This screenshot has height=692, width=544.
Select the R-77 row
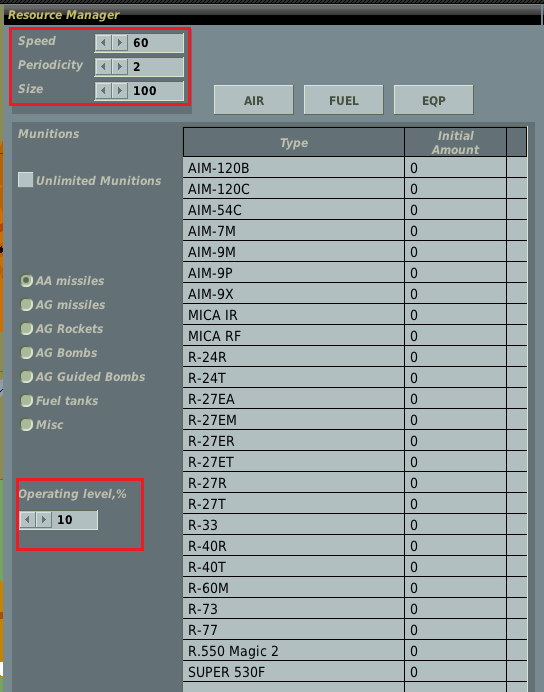[355, 630]
